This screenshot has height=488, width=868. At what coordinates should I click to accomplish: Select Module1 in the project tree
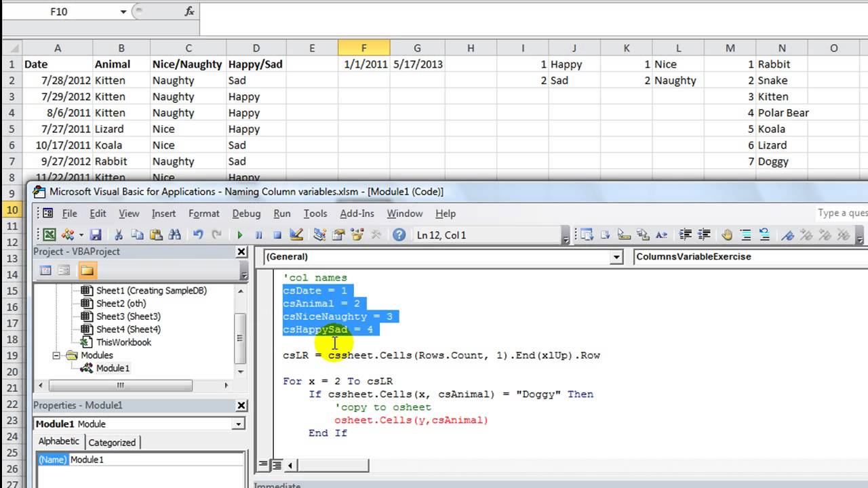[113, 368]
